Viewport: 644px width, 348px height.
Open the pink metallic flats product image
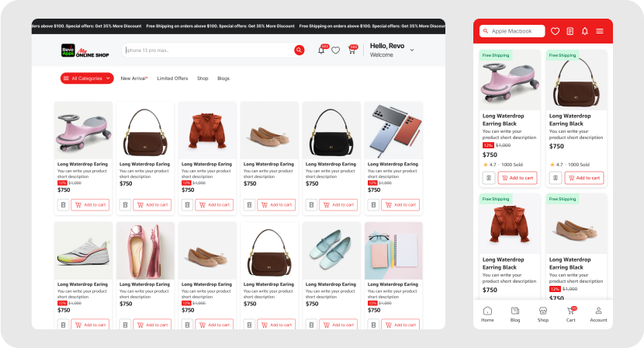[x=145, y=251]
